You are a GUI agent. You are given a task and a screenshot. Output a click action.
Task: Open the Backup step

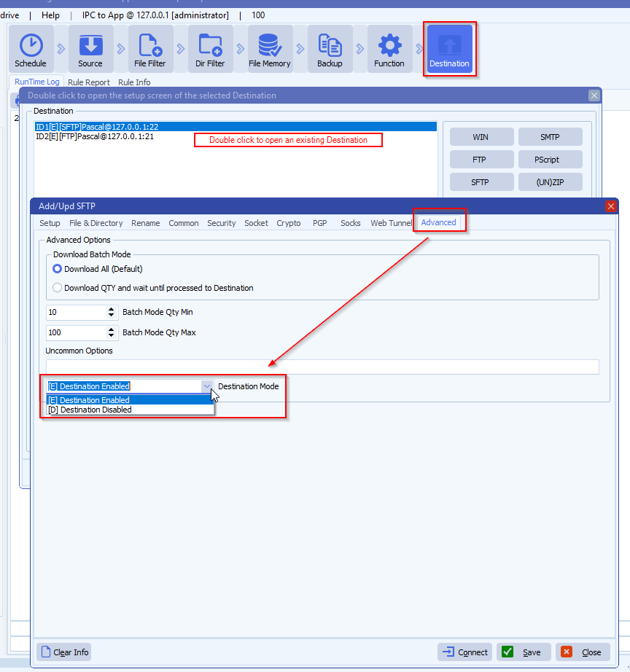point(330,49)
